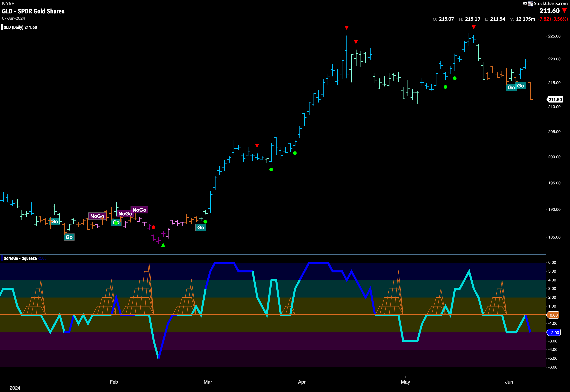The height and width of the screenshot is (392, 570).
Task: Click the Go label at January low
Action: point(69,237)
